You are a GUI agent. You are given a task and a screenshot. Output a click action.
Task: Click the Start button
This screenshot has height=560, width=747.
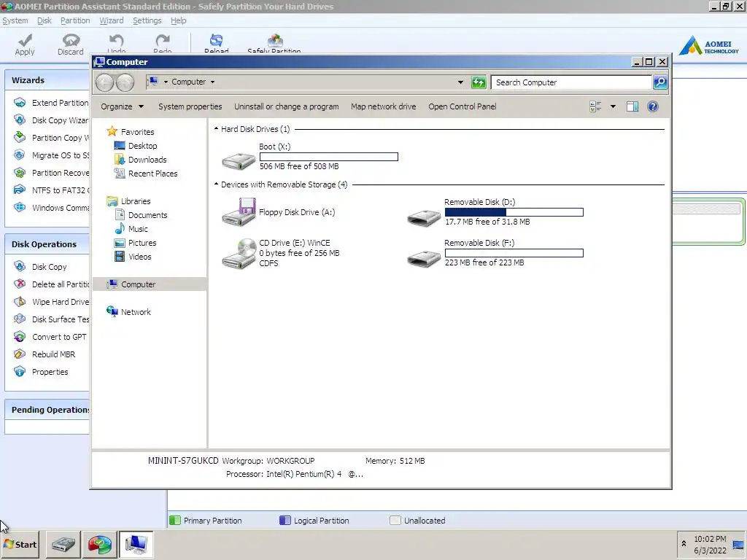tap(20, 544)
